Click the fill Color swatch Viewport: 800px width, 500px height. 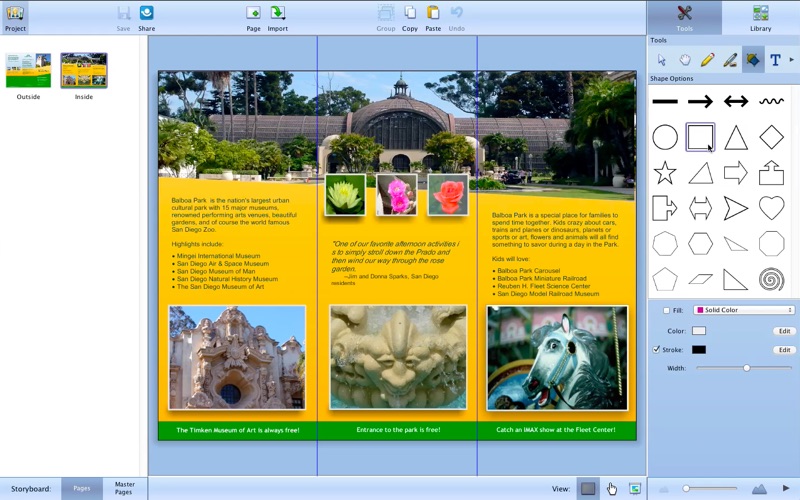(698, 331)
